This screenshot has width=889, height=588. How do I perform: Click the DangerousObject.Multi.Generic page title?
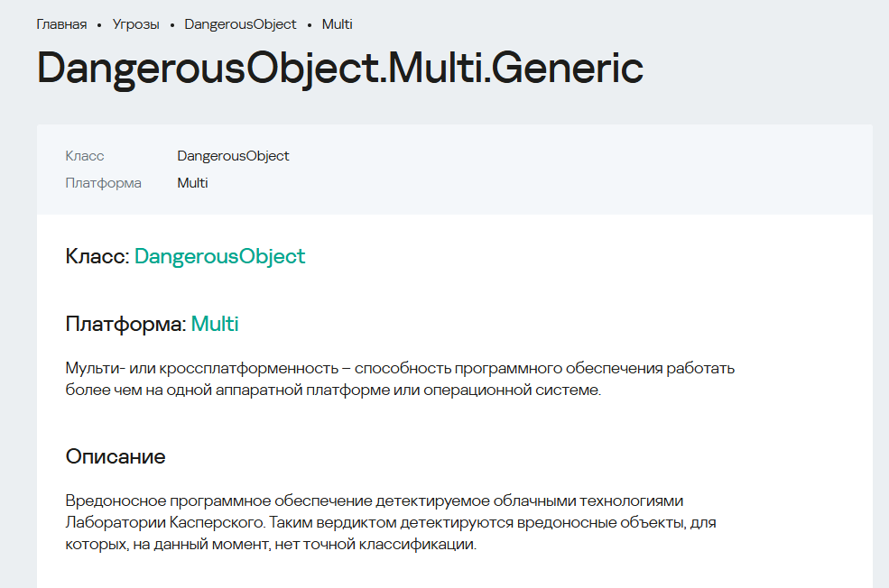340,68
